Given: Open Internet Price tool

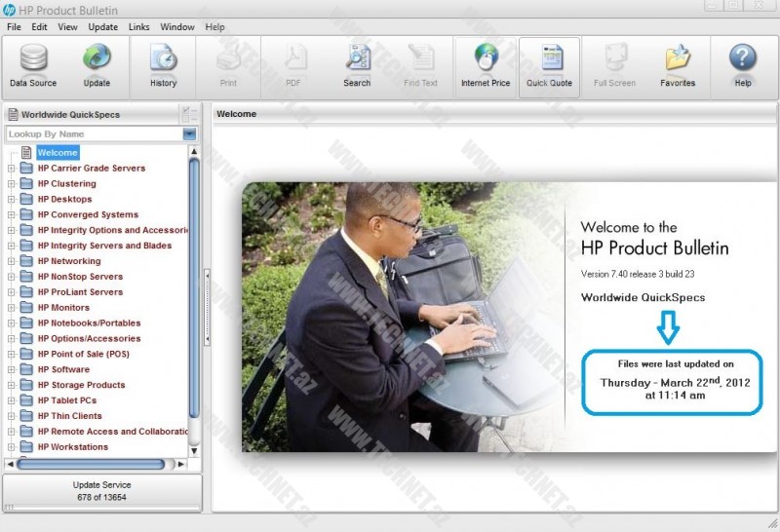Looking at the screenshot, I should 486,66.
